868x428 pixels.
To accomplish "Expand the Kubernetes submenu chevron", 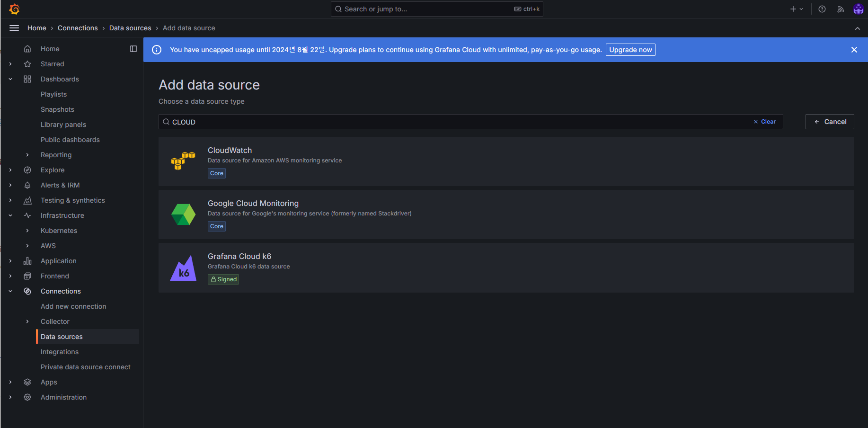I will pyautogui.click(x=27, y=231).
